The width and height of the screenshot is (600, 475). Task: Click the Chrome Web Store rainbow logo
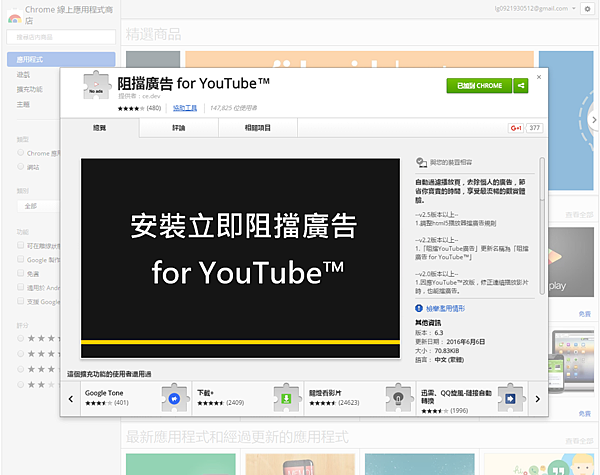[x=15, y=18]
